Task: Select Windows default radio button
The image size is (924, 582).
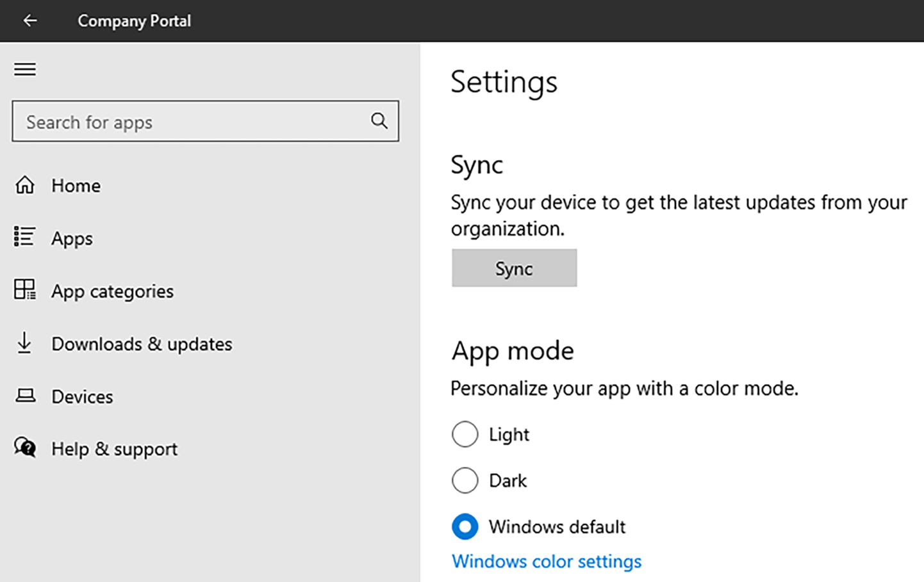Action: click(x=465, y=527)
